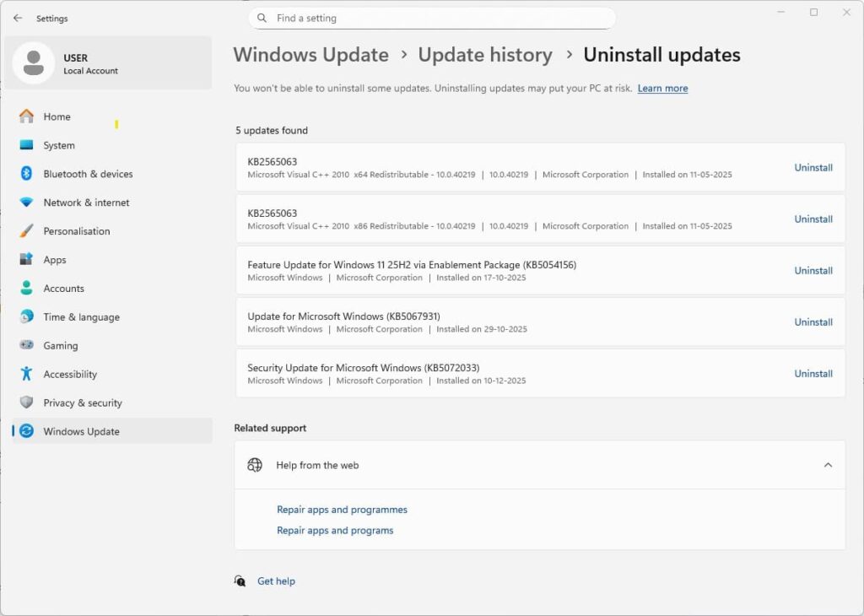Select Windows Update in the sidebar
864x616 pixels.
(112, 431)
